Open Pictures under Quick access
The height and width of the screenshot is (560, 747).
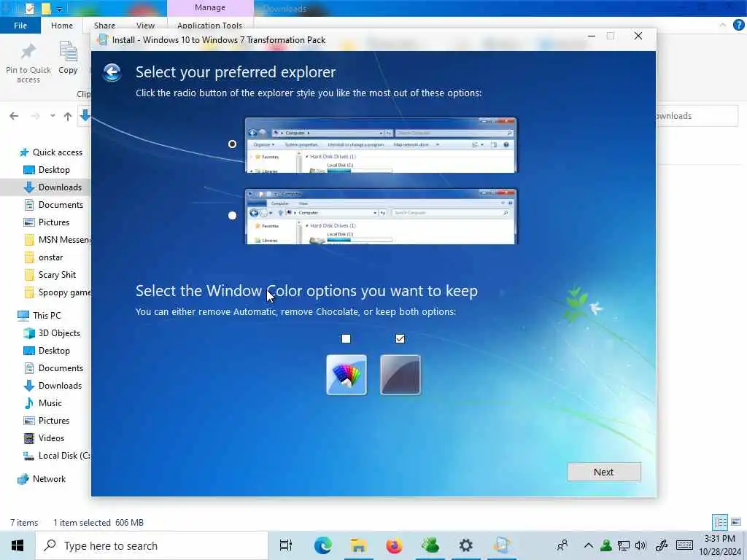coord(46,222)
